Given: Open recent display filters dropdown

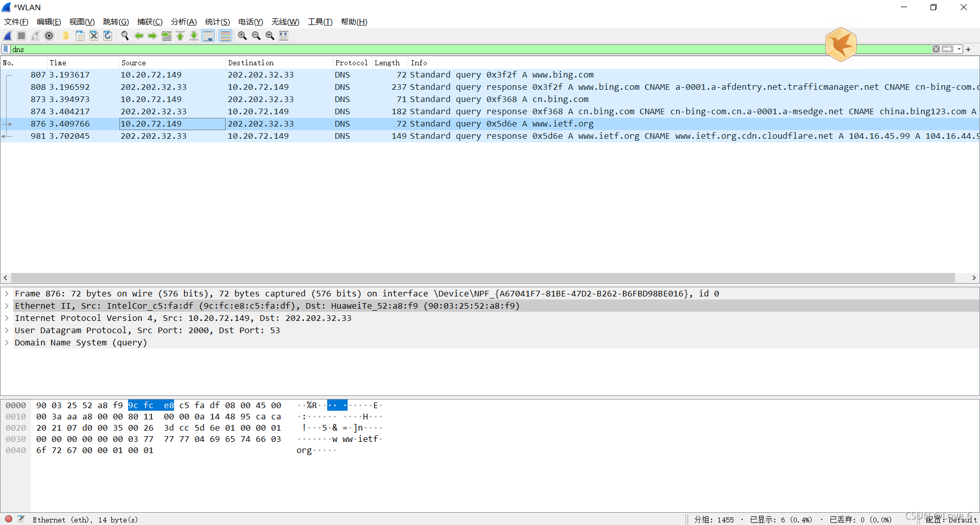Looking at the screenshot, I should tap(959, 49).
